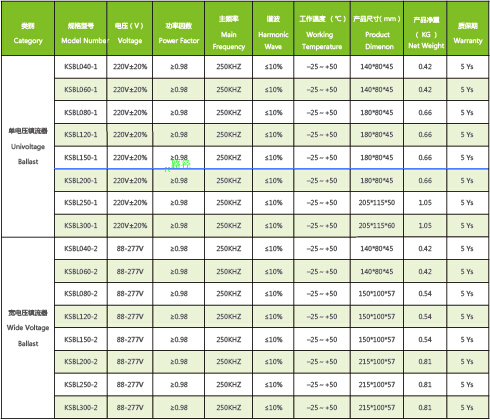
Task: Click the Working Temperature header
Action: pos(322,29)
